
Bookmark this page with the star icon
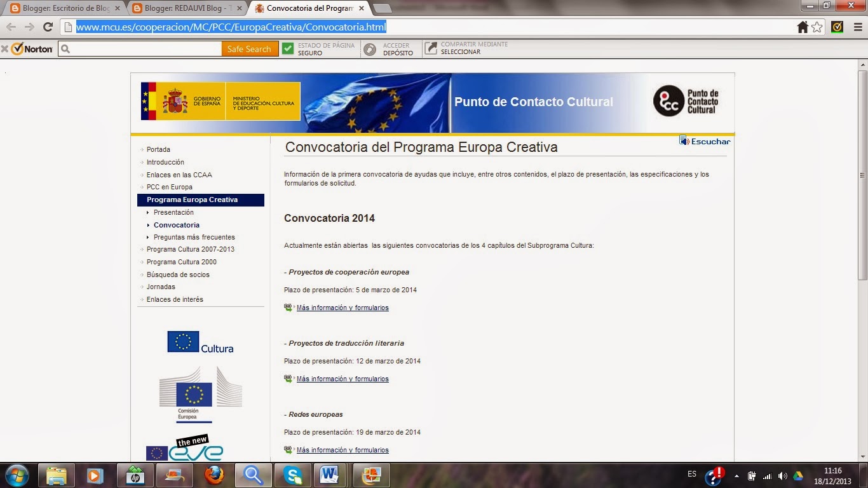[817, 27]
